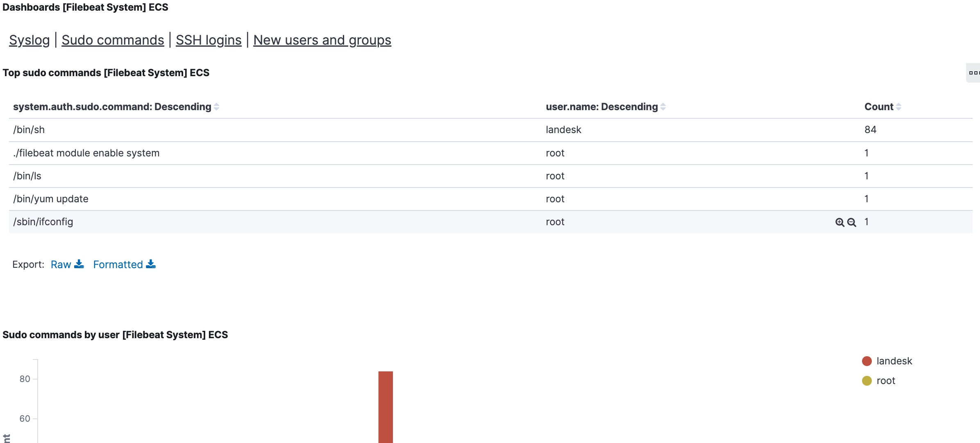The width and height of the screenshot is (980, 443).
Task: Open the Syslog dashboard link
Action: click(x=29, y=40)
